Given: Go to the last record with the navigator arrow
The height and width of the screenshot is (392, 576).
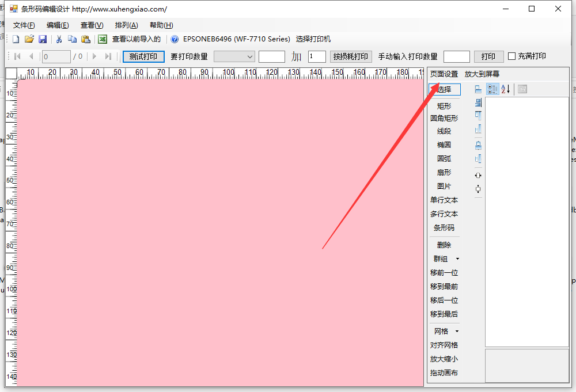Looking at the screenshot, I should click(x=108, y=56).
